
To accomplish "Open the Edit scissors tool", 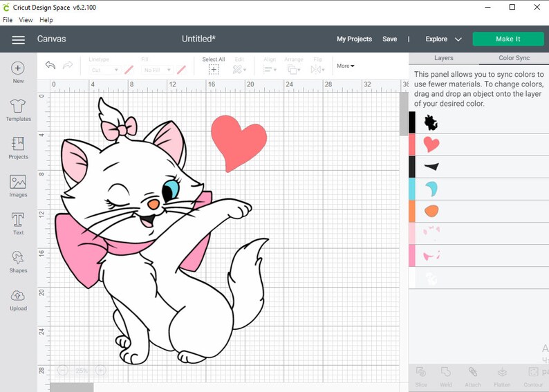I will [239, 70].
